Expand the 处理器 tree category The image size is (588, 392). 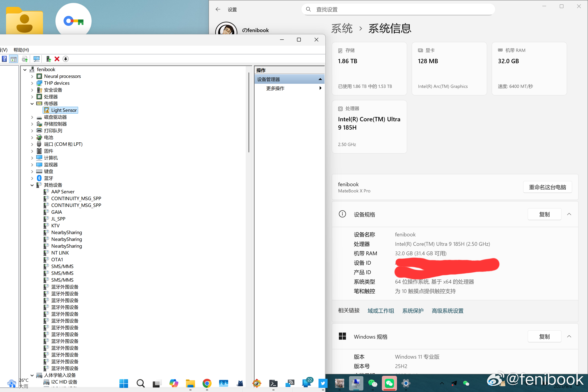[32, 97]
